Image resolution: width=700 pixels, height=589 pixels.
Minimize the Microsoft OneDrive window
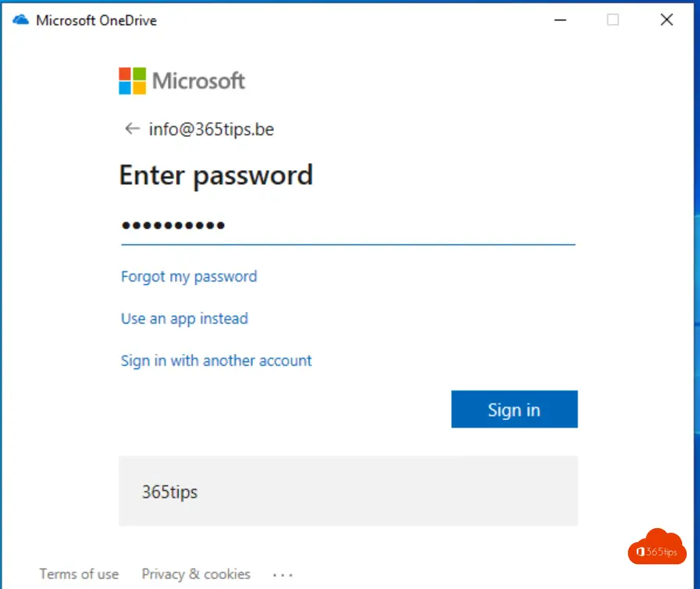[560, 20]
